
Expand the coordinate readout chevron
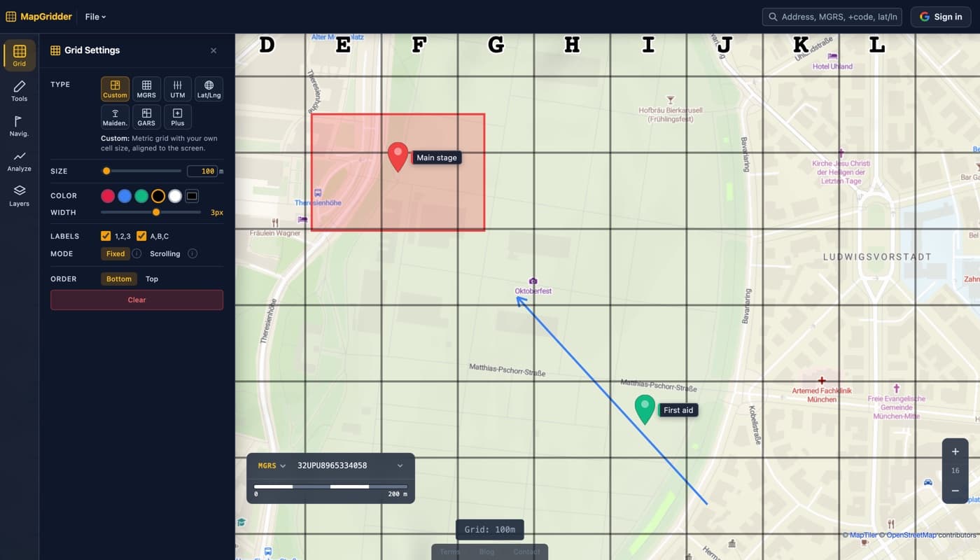(400, 465)
